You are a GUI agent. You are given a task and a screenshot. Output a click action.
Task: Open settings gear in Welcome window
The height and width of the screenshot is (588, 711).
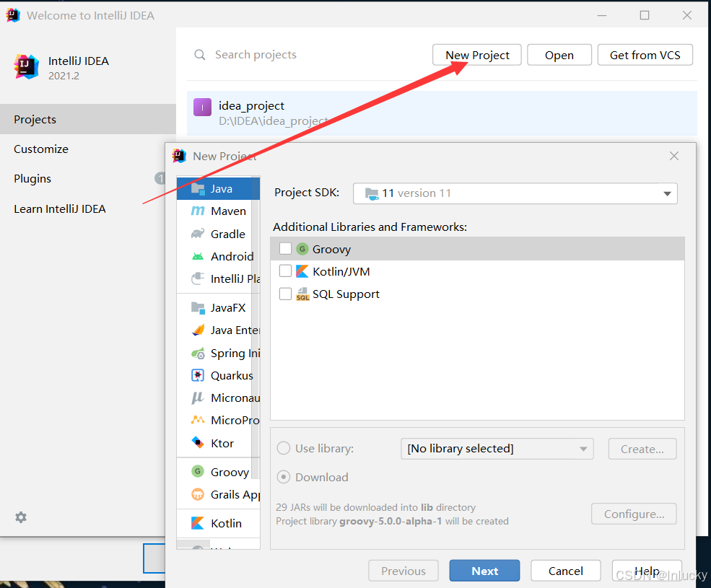pos(21,517)
